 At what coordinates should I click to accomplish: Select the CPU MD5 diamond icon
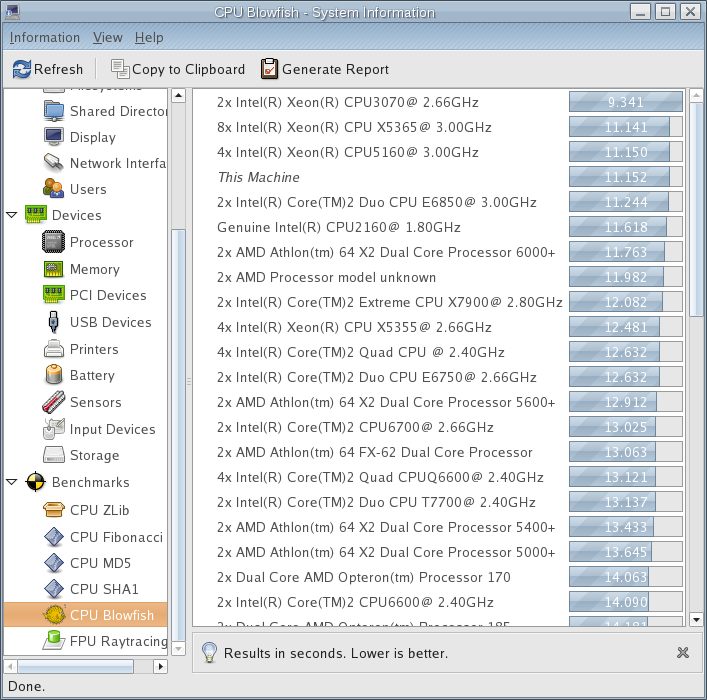coord(54,563)
